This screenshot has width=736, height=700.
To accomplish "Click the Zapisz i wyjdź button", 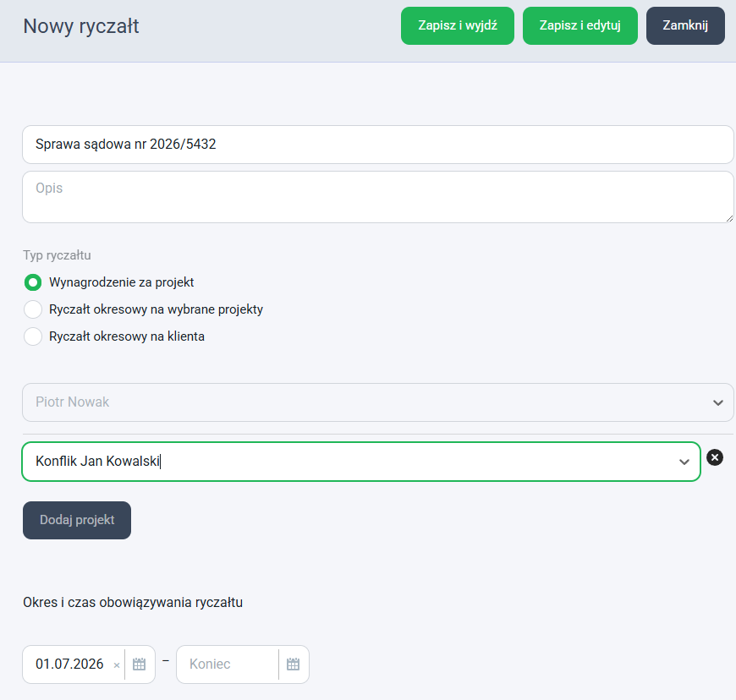I will [457, 26].
